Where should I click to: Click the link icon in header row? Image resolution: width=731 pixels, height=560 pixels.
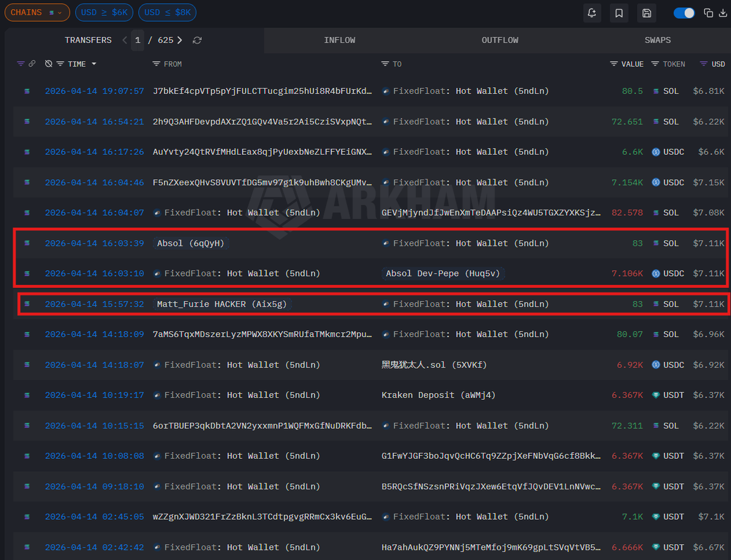point(32,63)
